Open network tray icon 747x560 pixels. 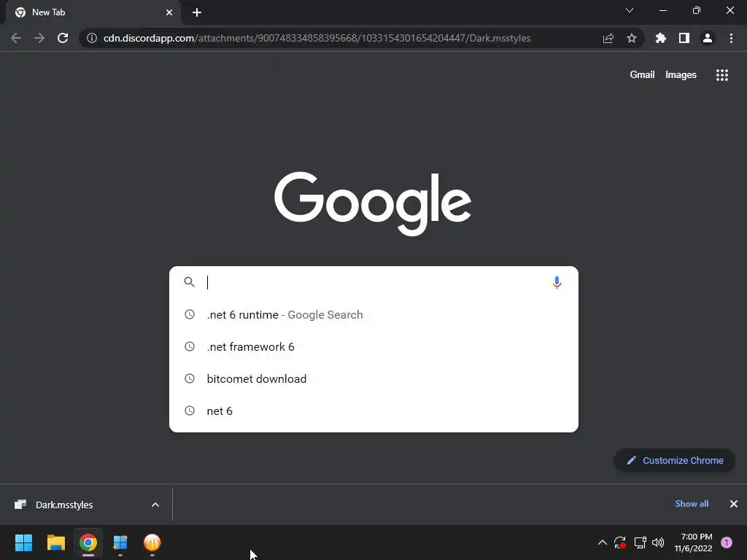pyautogui.click(x=640, y=542)
